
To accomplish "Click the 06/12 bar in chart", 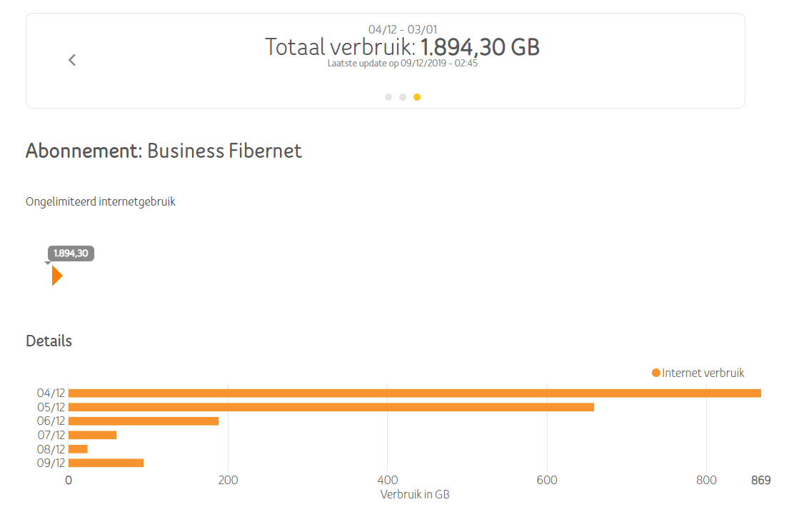I will (144, 421).
